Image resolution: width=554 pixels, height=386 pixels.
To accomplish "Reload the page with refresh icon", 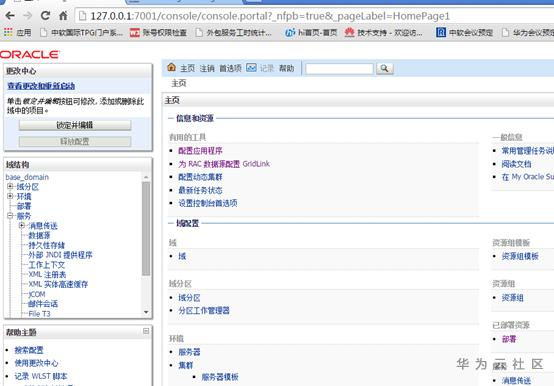I will pos(45,16).
